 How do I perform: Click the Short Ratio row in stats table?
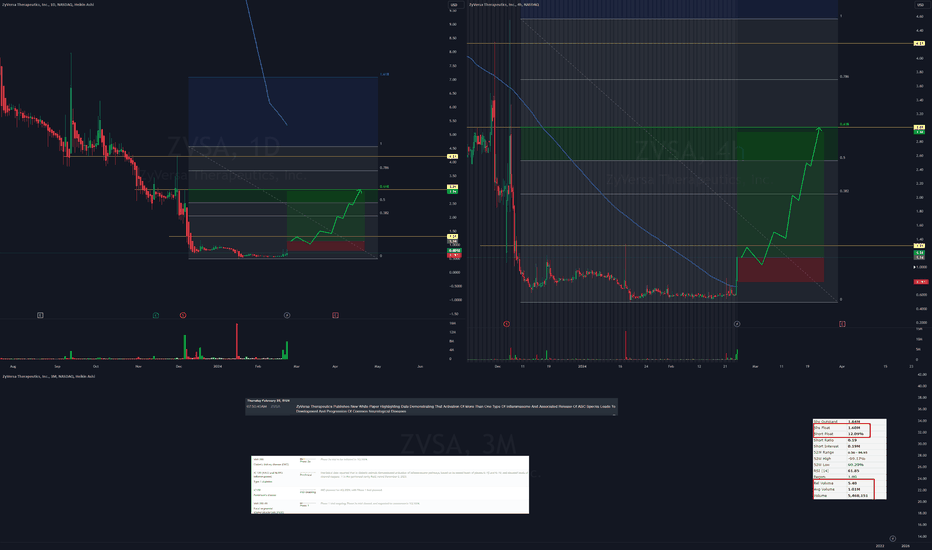coord(849,440)
